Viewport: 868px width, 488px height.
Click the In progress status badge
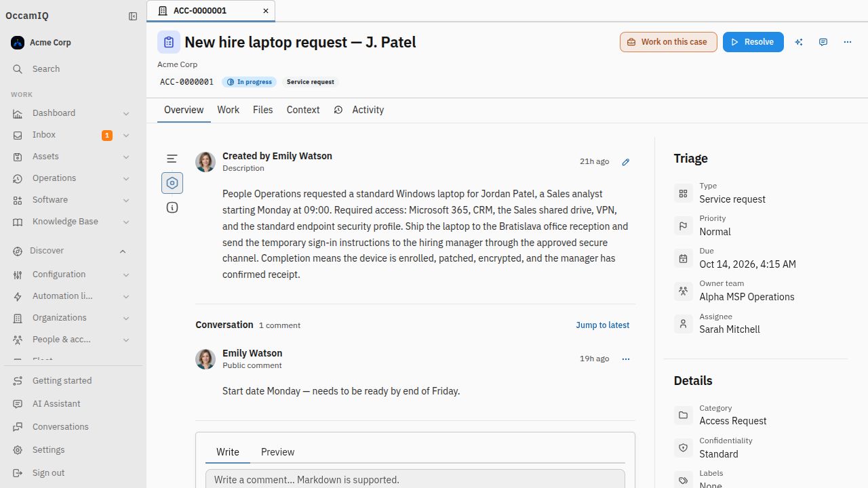coord(250,82)
